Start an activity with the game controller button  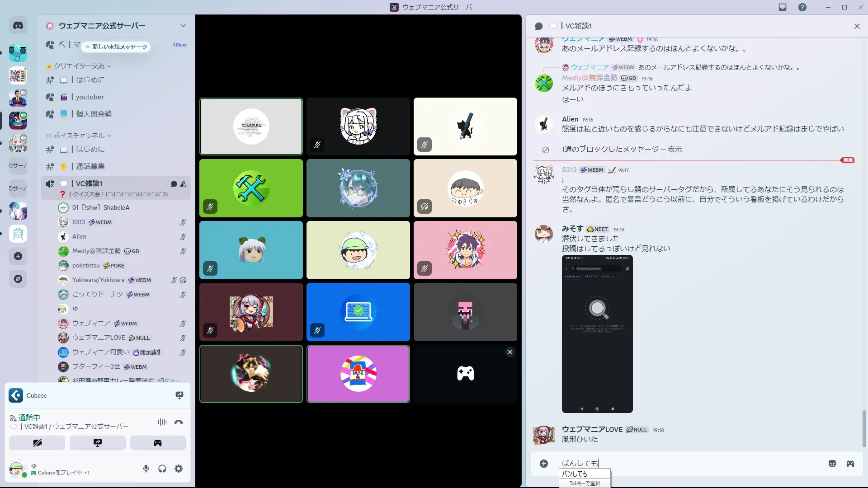tap(158, 443)
